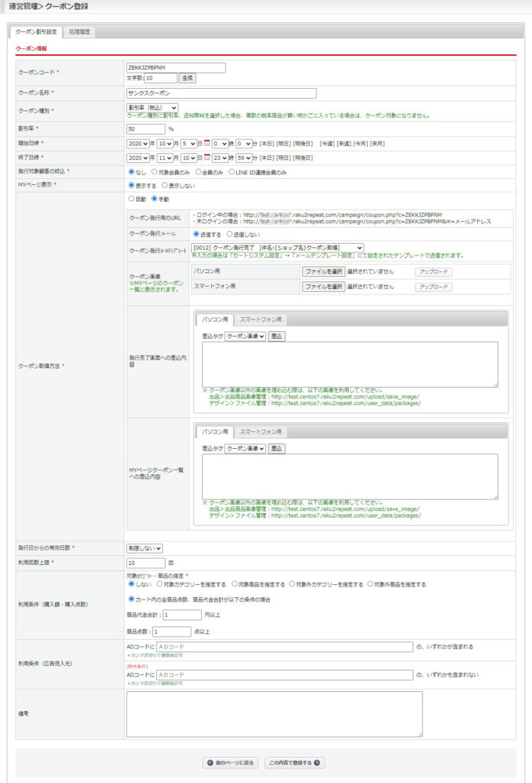This screenshot has height=783, width=532.
Task: Select 対象商品を指定する radio option
Action: pyautogui.click(x=234, y=583)
